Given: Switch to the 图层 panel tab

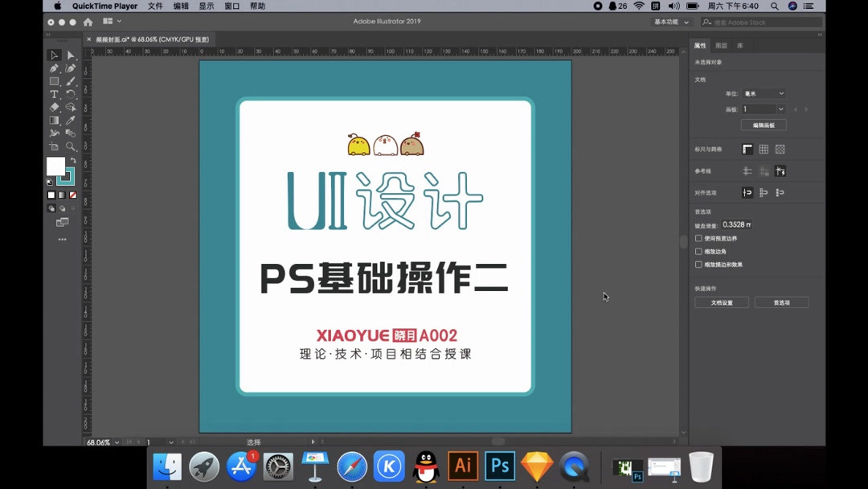Looking at the screenshot, I should pyautogui.click(x=720, y=46).
